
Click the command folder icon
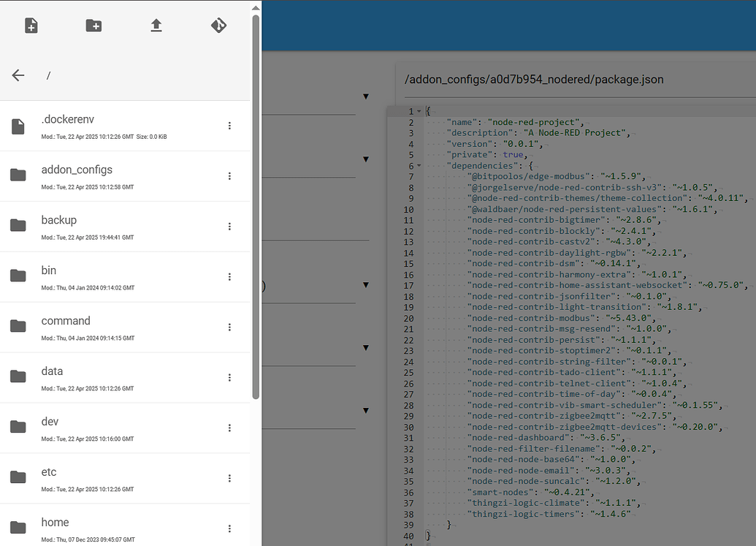(x=18, y=326)
